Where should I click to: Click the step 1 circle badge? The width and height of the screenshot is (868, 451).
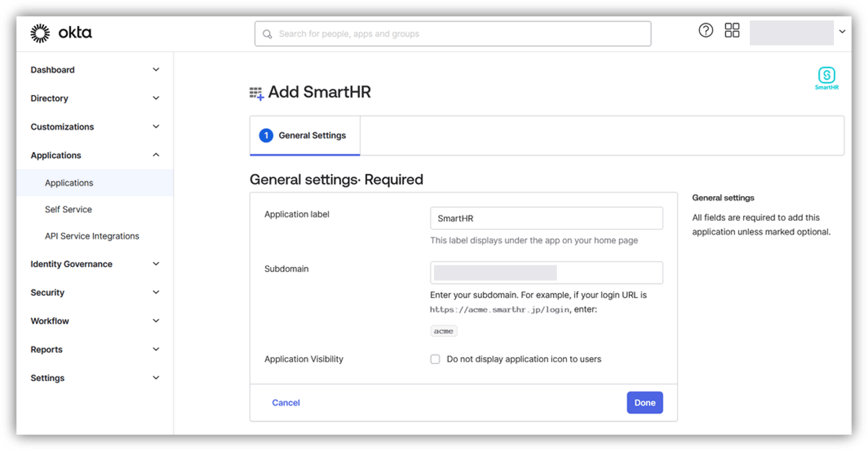pos(266,135)
